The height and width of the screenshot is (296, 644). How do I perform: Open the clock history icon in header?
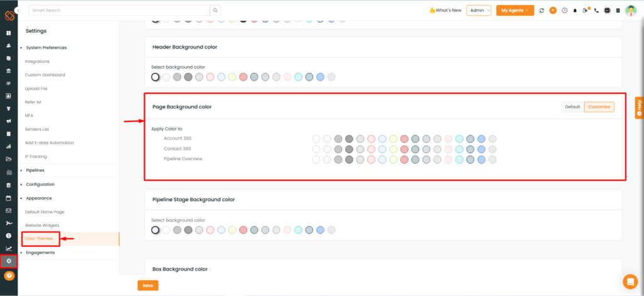tap(564, 10)
